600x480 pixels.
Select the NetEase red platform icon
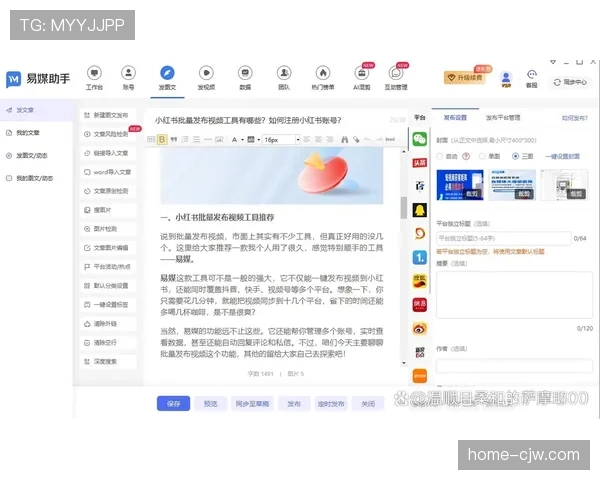pyautogui.click(x=420, y=305)
